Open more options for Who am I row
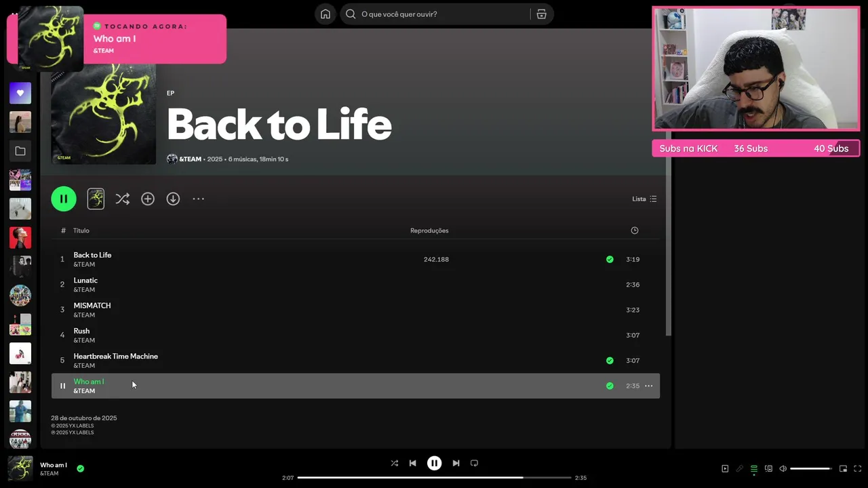The width and height of the screenshot is (868, 488). point(648,386)
